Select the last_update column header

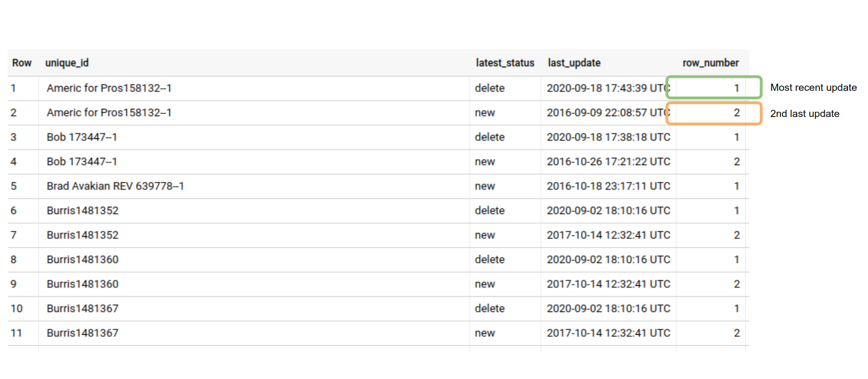pos(574,63)
